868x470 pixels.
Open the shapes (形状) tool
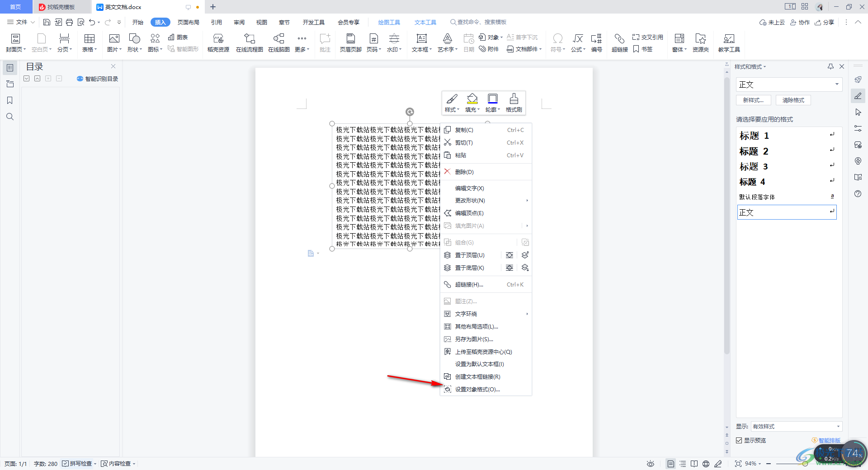pos(134,43)
